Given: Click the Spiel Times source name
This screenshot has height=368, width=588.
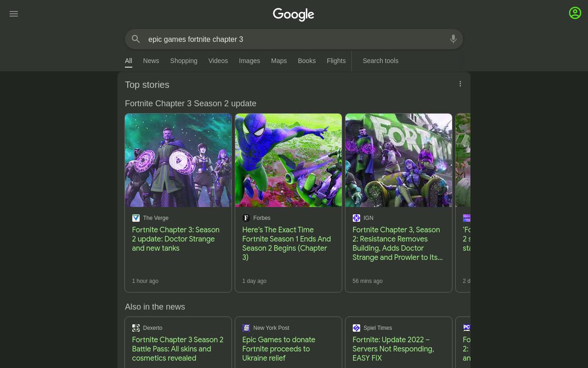Looking at the screenshot, I should pyautogui.click(x=378, y=328).
